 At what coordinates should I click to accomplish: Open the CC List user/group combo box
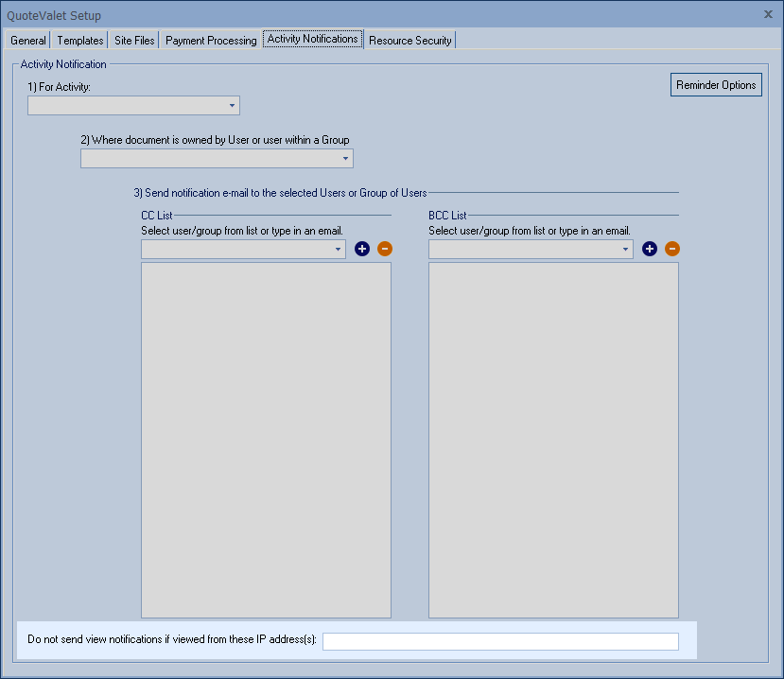243,249
